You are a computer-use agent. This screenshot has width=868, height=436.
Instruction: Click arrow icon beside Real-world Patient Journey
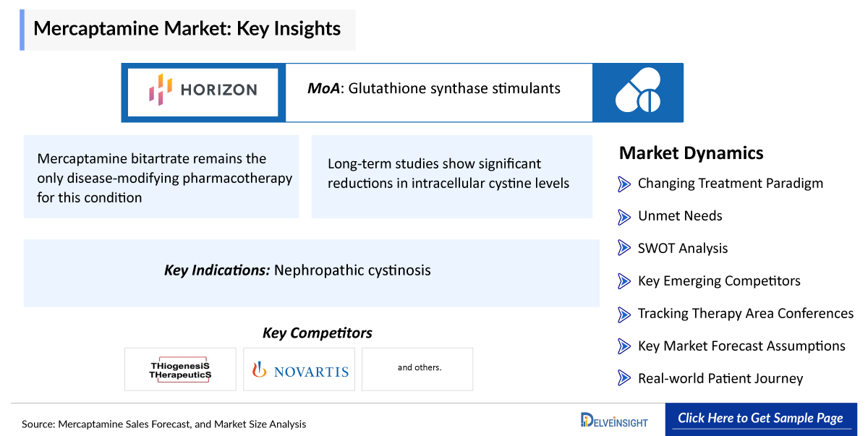coord(624,378)
